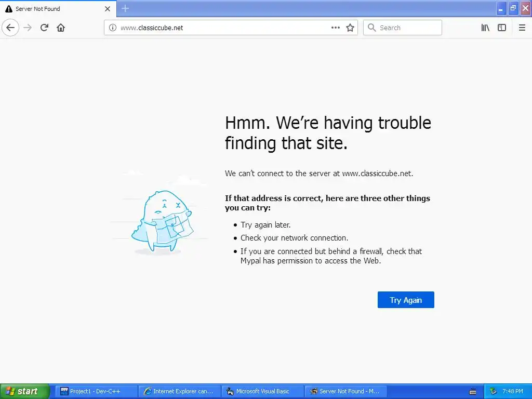Image resolution: width=532 pixels, height=399 pixels.
Task: Click the on-screen keyboard tray icon
Action: coord(473,392)
